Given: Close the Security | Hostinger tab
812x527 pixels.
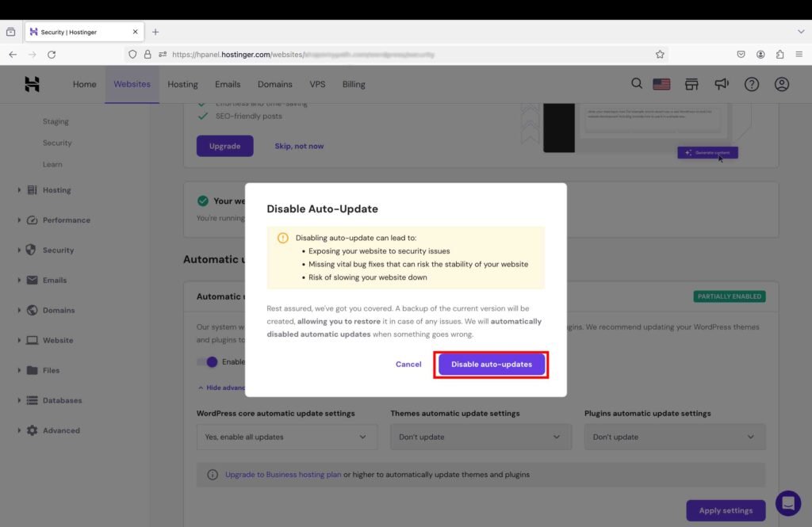Looking at the screenshot, I should click(x=135, y=32).
